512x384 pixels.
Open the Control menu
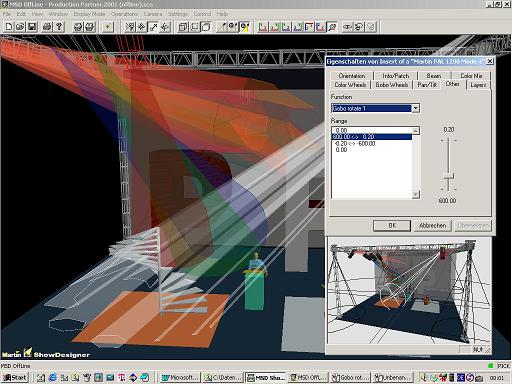(202, 14)
